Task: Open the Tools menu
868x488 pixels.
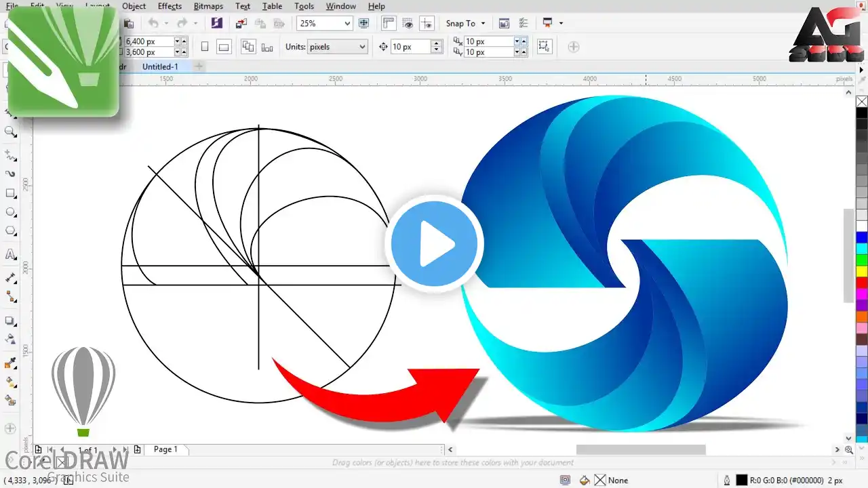Action: coord(304,6)
